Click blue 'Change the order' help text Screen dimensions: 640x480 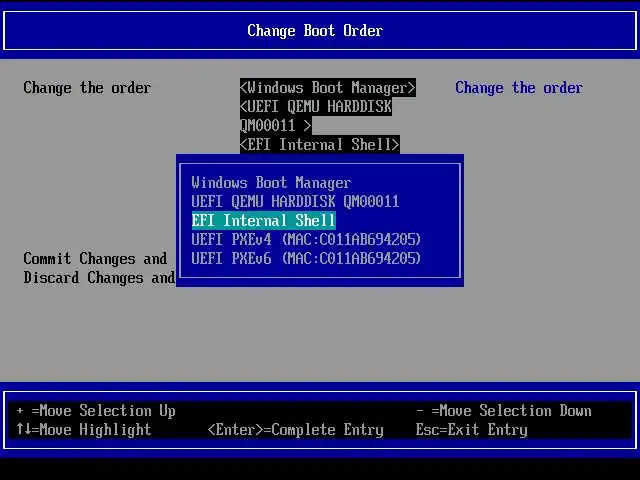(519, 88)
